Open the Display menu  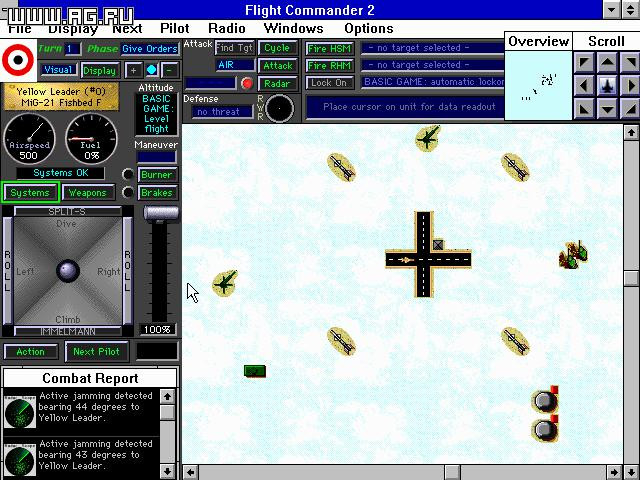73,29
